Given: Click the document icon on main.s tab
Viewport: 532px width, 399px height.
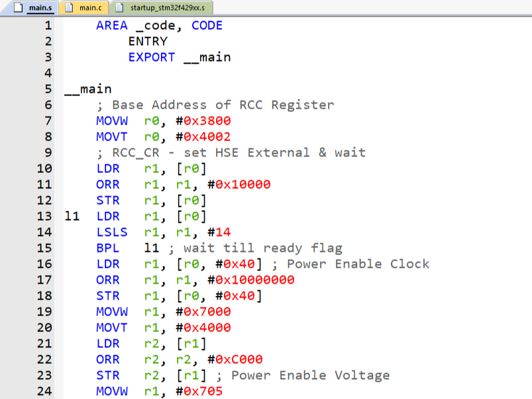Looking at the screenshot, I should pyautogui.click(x=20, y=9).
